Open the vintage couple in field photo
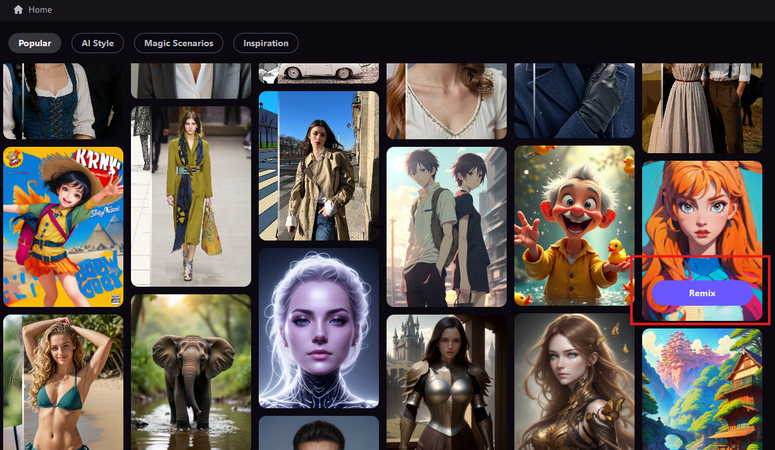Viewport: 775px width, 450px height. (702, 108)
